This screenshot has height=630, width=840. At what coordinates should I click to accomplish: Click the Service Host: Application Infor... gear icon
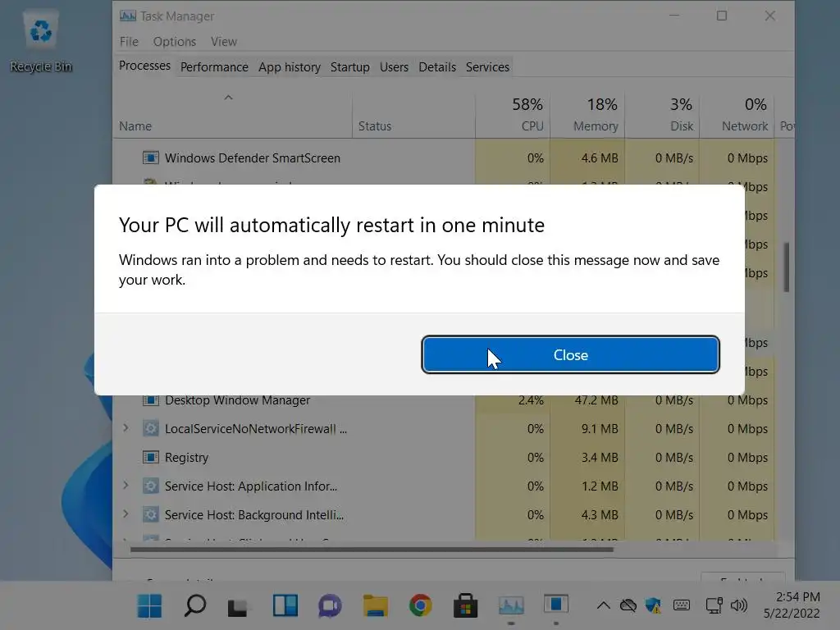[x=151, y=486]
